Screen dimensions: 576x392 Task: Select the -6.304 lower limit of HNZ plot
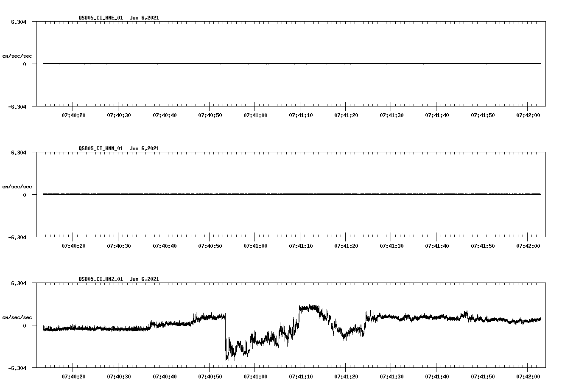(x=17, y=368)
